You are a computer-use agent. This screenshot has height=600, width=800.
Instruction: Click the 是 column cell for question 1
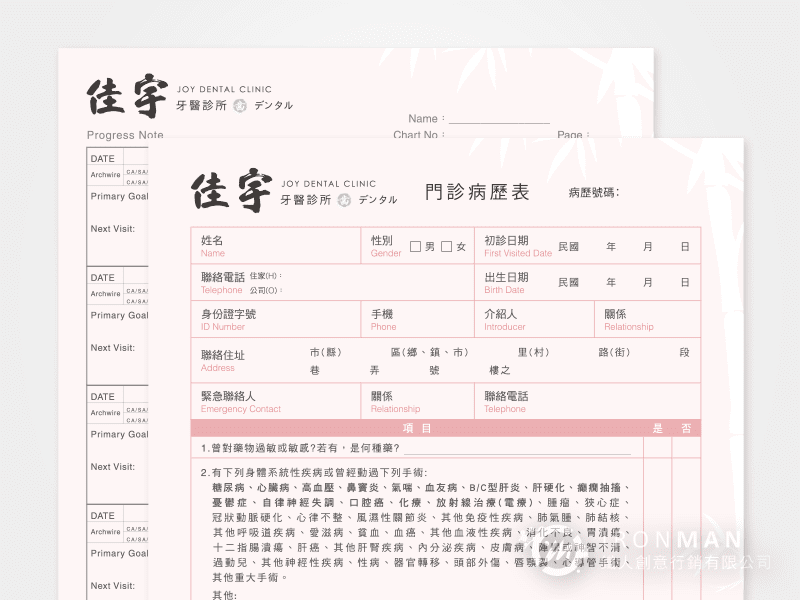(658, 447)
